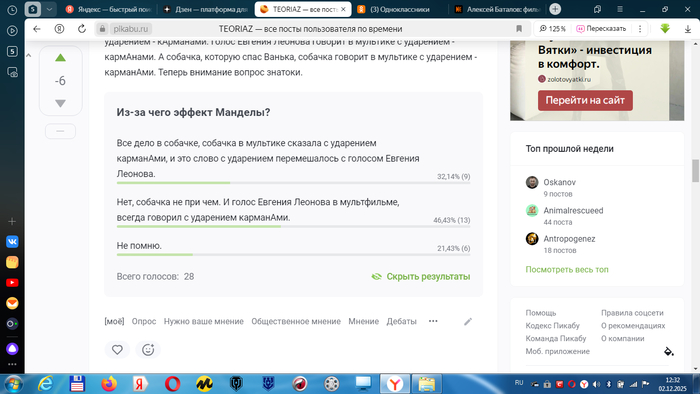Click RU language indicator

[x=519, y=383]
